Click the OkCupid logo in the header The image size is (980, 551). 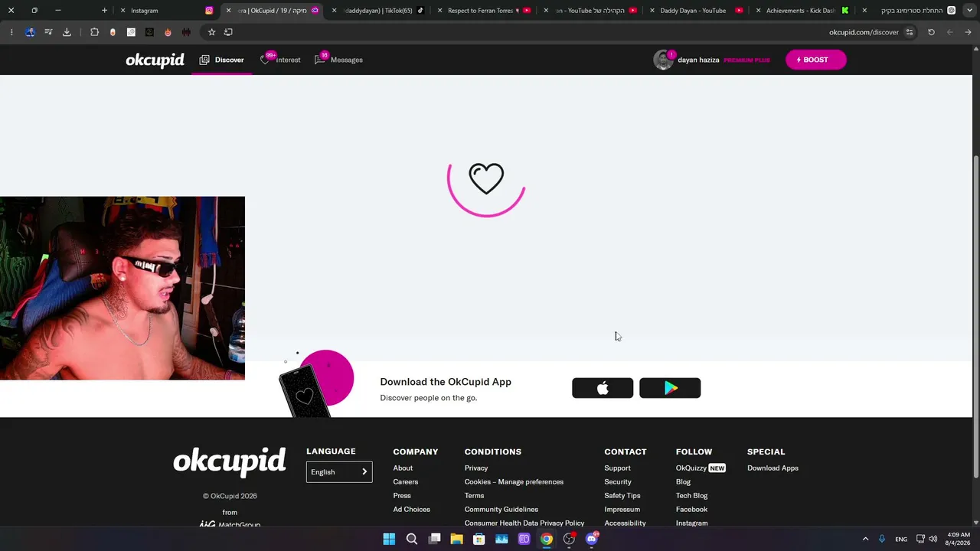click(x=155, y=60)
